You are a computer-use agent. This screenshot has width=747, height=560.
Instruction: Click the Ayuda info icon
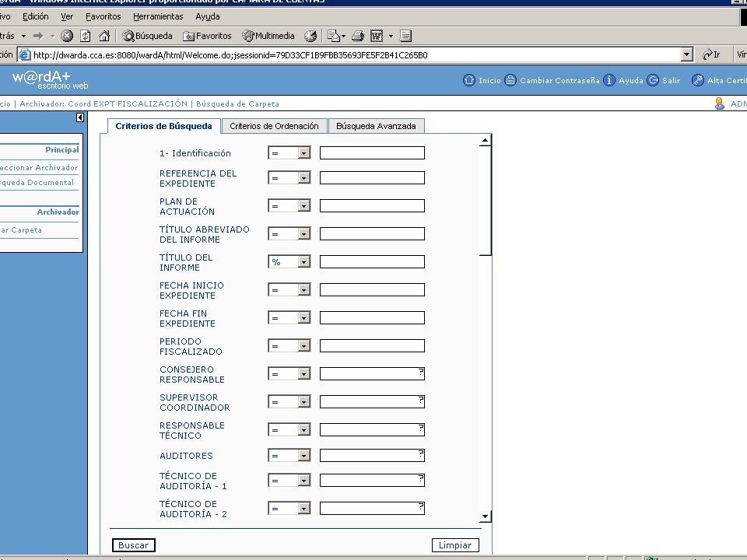[608, 80]
